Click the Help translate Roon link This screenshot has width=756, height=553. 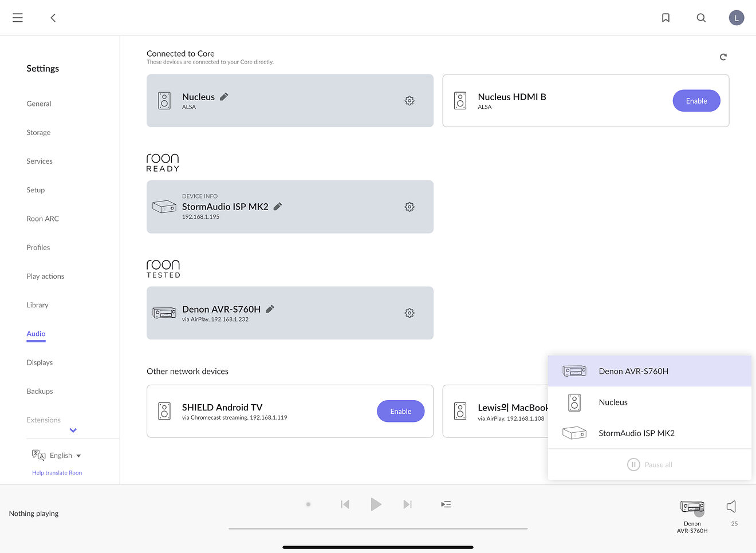[x=57, y=473]
